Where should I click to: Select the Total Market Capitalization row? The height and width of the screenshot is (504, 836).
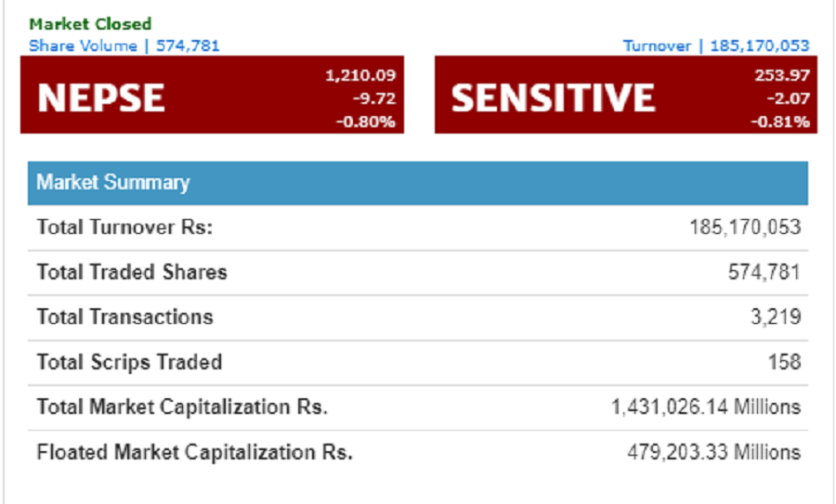click(x=418, y=407)
